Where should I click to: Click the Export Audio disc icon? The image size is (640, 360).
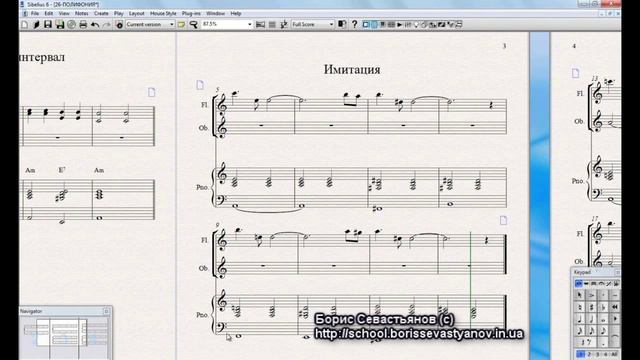click(x=71, y=24)
